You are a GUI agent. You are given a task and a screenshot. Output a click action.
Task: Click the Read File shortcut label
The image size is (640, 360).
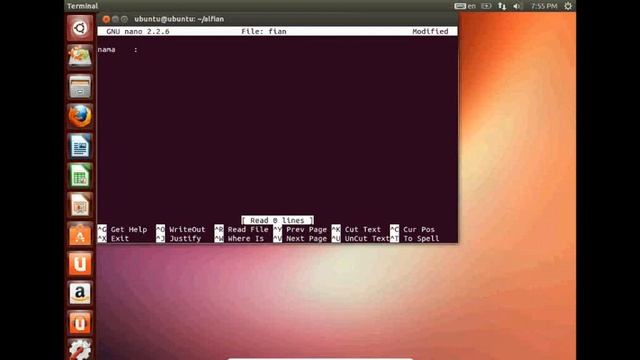pos(248,229)
